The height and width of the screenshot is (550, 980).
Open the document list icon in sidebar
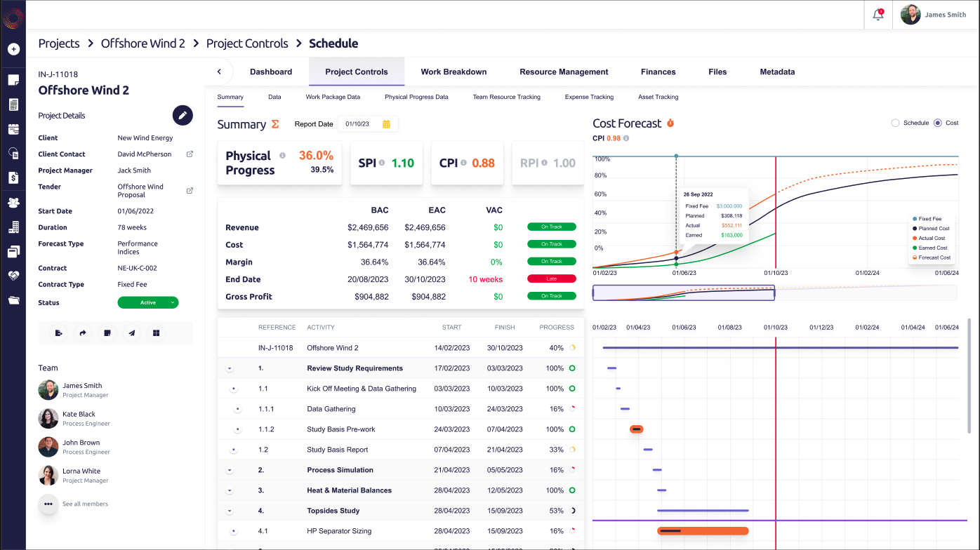[x=13, y=105]
